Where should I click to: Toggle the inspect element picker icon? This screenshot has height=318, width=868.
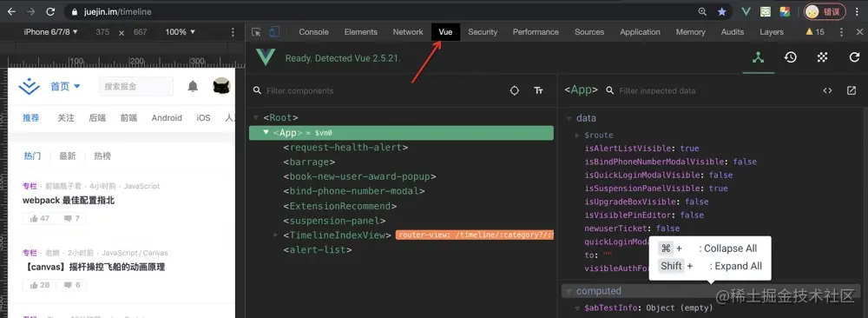coord(256,32)
